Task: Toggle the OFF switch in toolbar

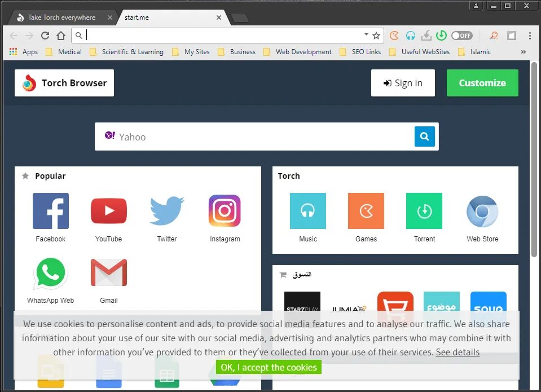Action: click(x=461, y=36)
